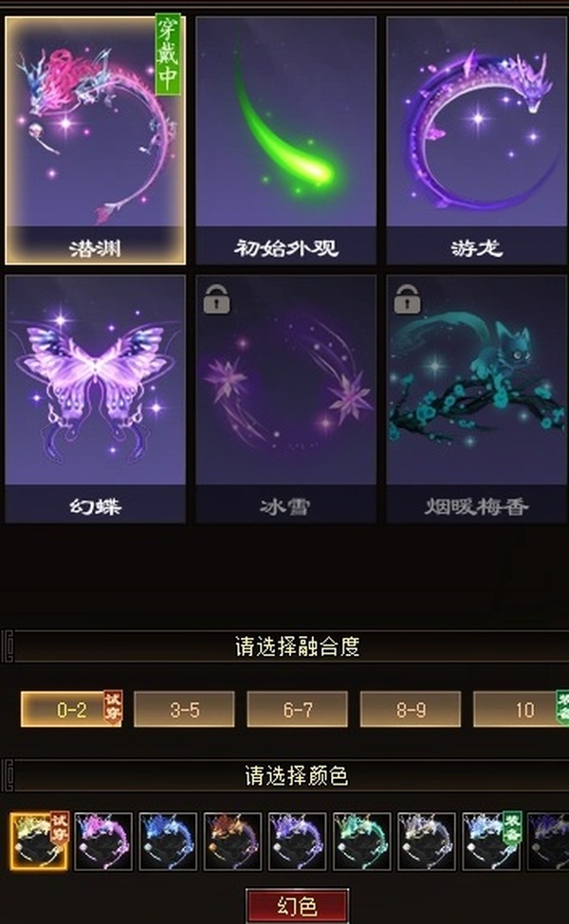Choose the 初始外观 green comet appearance
The width and height of the screenshot is (569, 924).
286,139
